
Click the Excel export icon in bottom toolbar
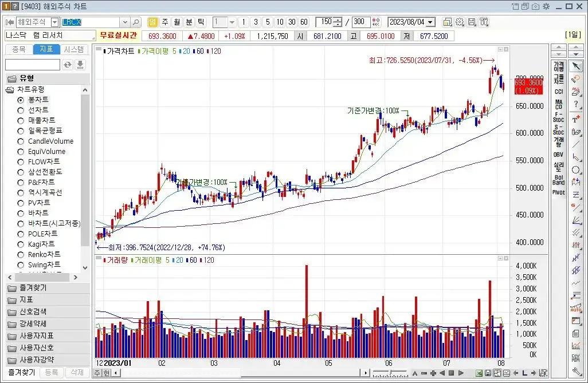point(479,373)
